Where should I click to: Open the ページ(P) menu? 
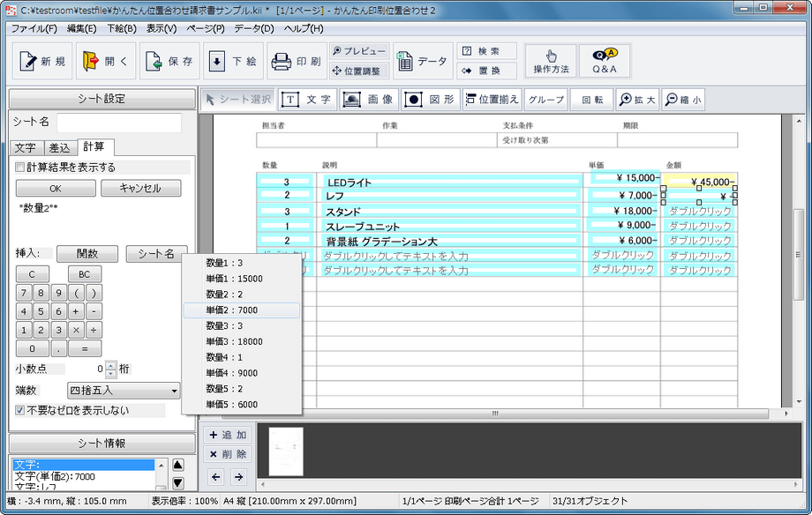(x=206, y=28)
